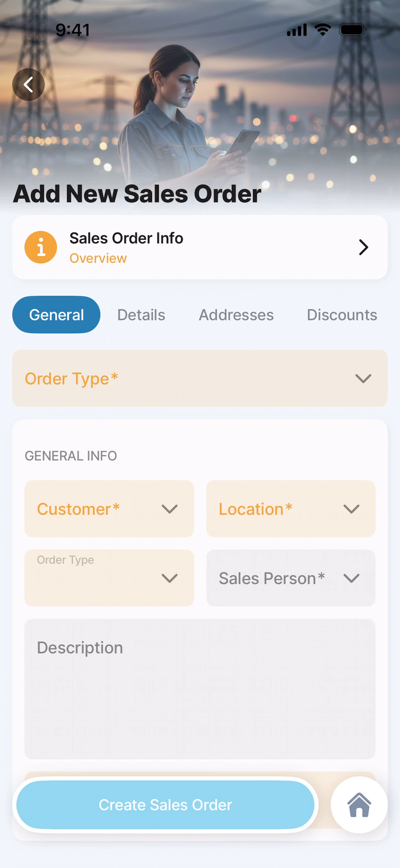Switch to the Details tab
Screen dimensions: 400x868
[x=141, y=315]
